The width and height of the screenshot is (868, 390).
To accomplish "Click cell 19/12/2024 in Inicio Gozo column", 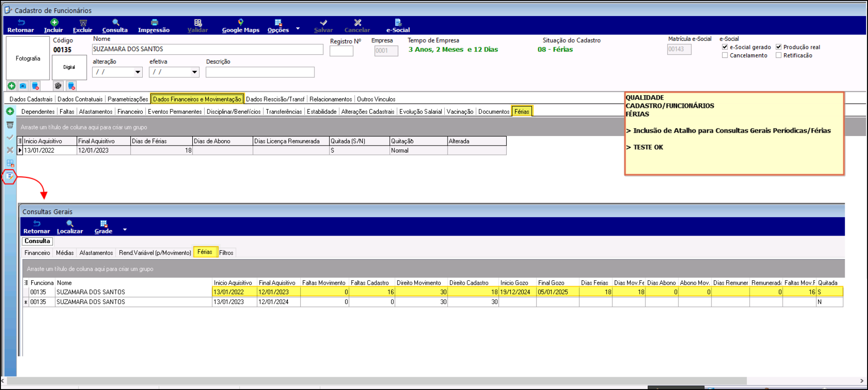I will (x=517, y=292).
